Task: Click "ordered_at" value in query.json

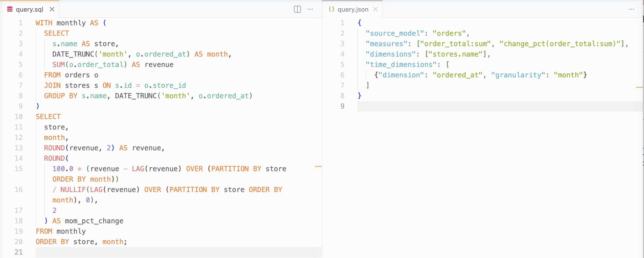Action: [458, 75]
